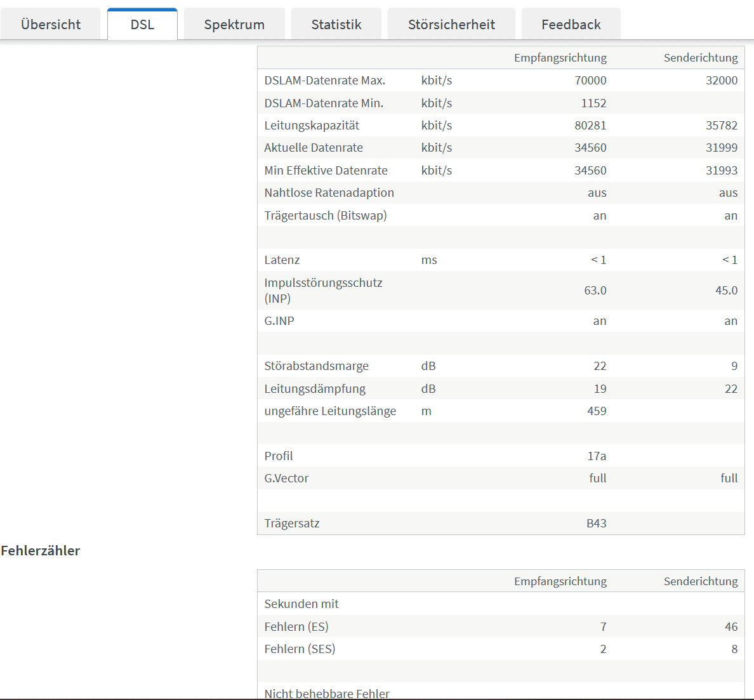Image resolution: width=754 pixels, height=700 pixels.
Task: Go to the Statistik tab
Action: [x=336, y=24]
